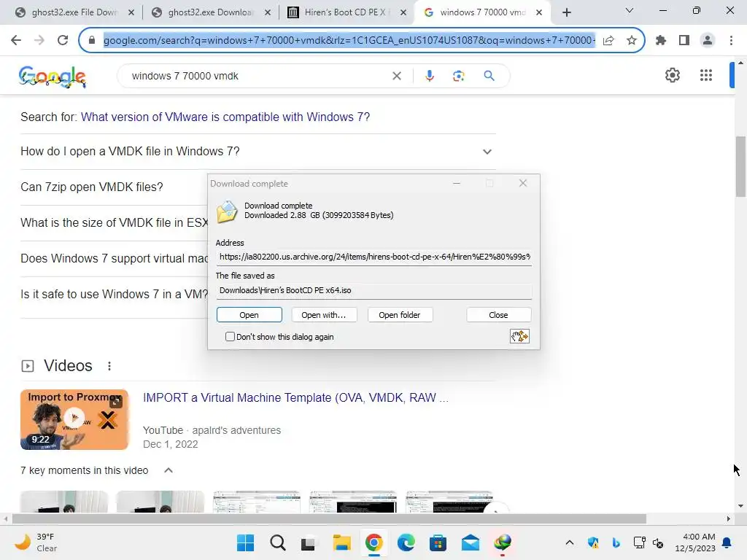Image resolution: width=747 pixels, height=560 pixels.
Task: Expand Can 7zip open VMDK files question
Action: (113, 187)
